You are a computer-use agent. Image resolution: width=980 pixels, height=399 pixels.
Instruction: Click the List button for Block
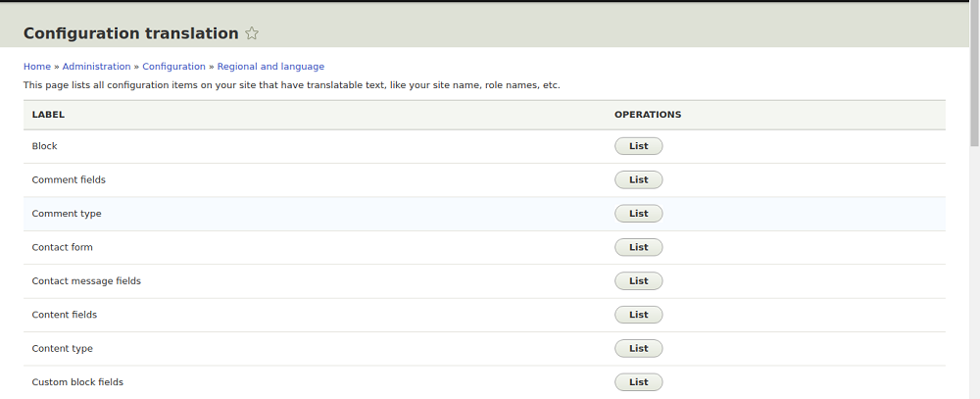(638, 146)
